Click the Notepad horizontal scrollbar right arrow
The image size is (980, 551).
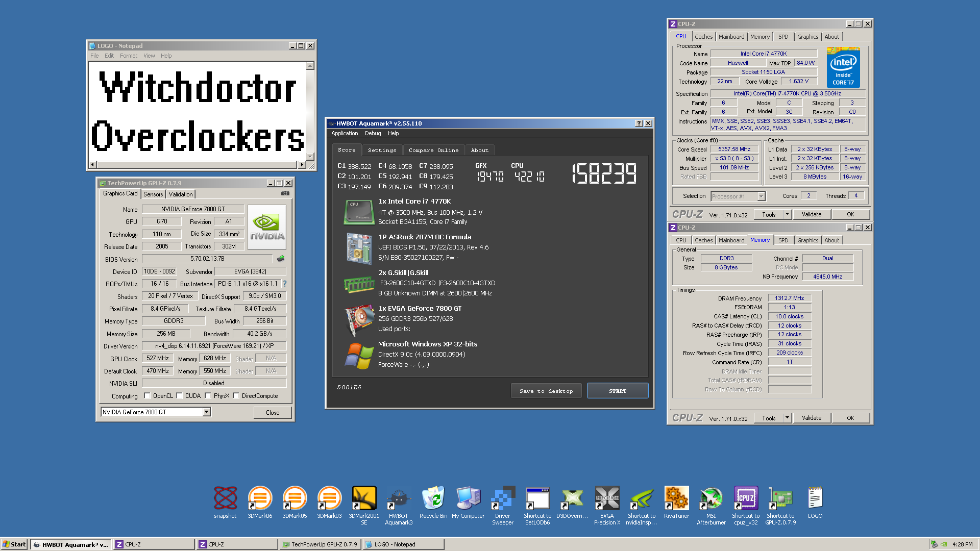[x=302, y=164]
